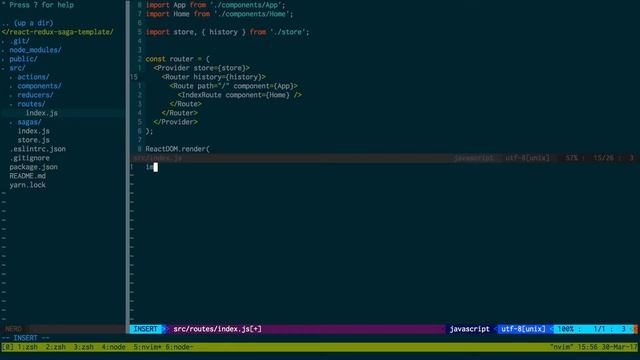Place cursor on closing </Router> tag
This screenshot has width=640, height=360.
[x=180, y=113]
